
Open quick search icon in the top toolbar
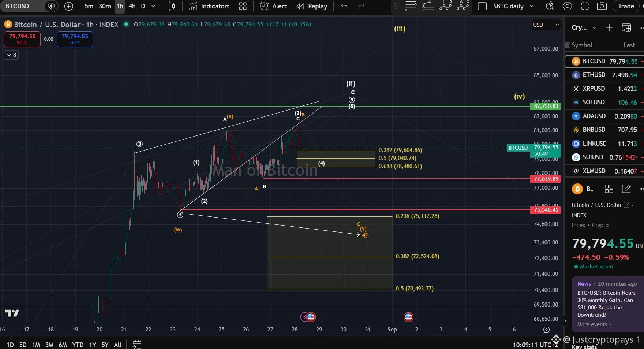pos(550,6)
